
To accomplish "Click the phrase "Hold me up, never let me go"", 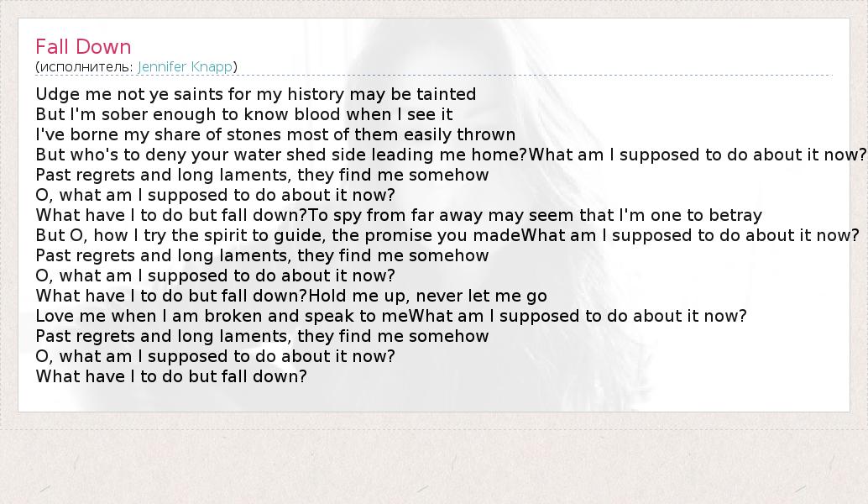I will coord(428,296).
